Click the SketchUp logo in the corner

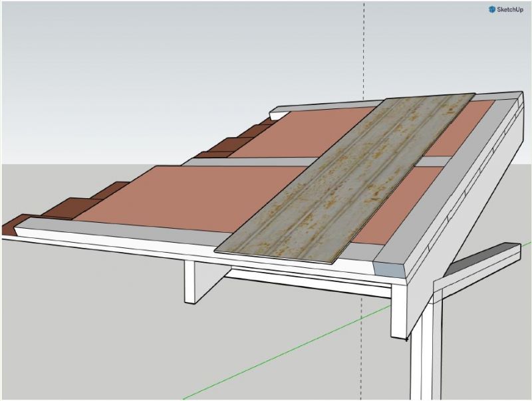pos(505,9)
